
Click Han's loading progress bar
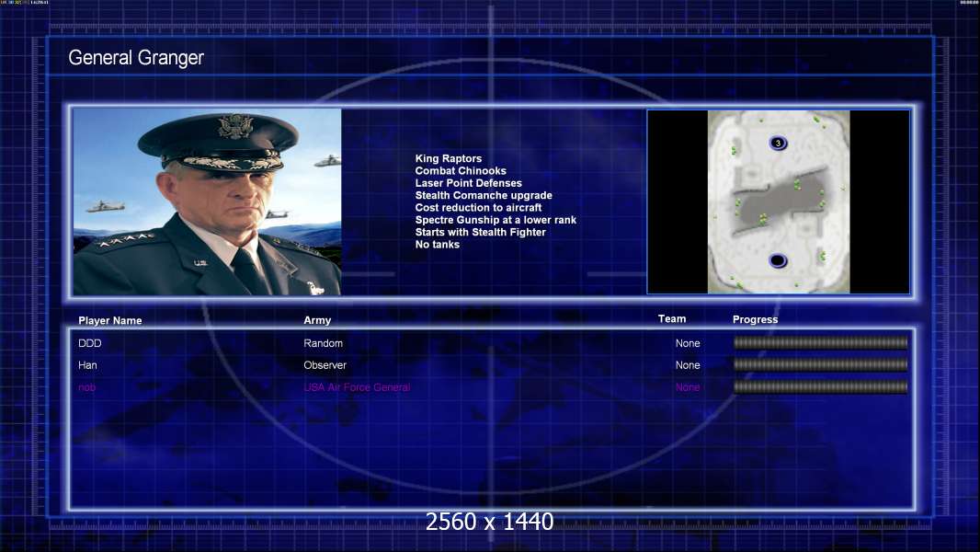(821, 364)
